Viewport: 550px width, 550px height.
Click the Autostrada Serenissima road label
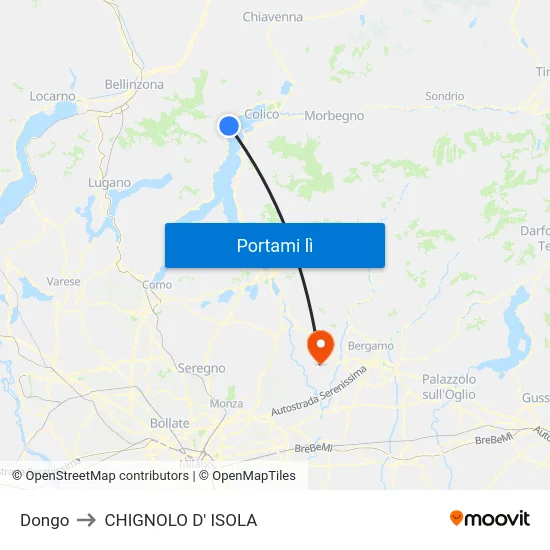pyautogui.click(x=319, y=390)
